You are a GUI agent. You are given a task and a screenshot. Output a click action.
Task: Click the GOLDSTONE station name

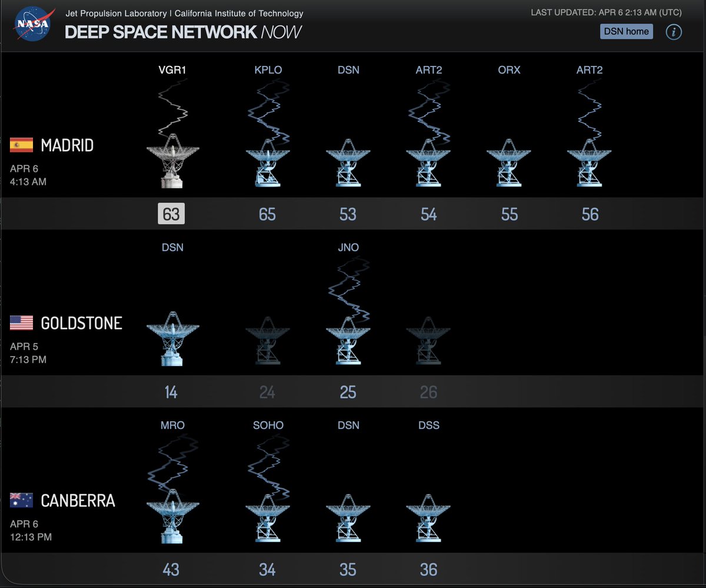pyautogui.click(x=82, y=323)
